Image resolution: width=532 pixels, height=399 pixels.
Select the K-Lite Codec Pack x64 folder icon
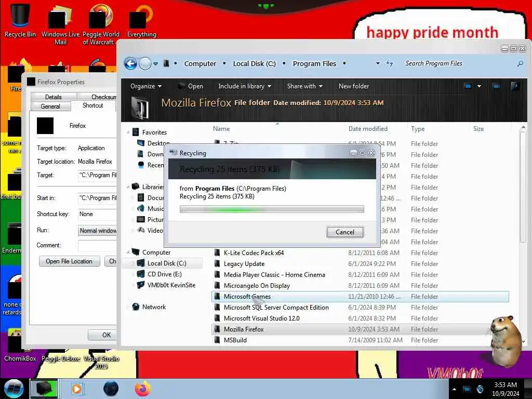click(217, 253)
